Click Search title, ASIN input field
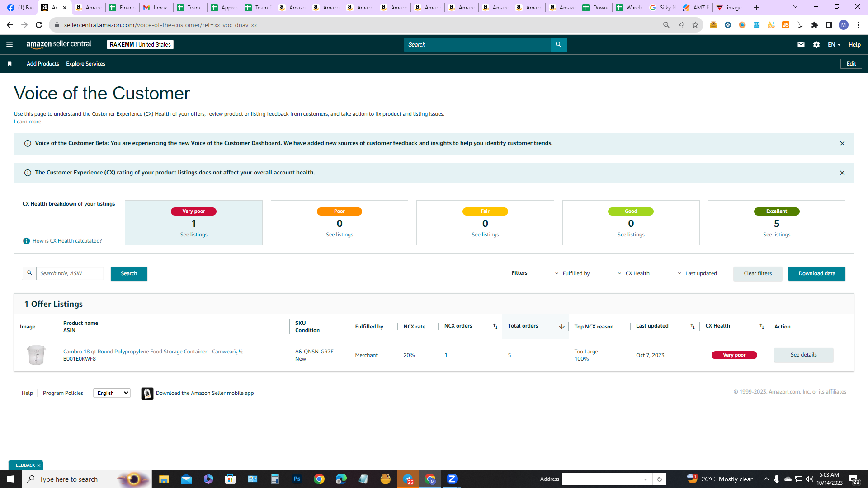The image size is (868, 488). [x=70, y=273]
